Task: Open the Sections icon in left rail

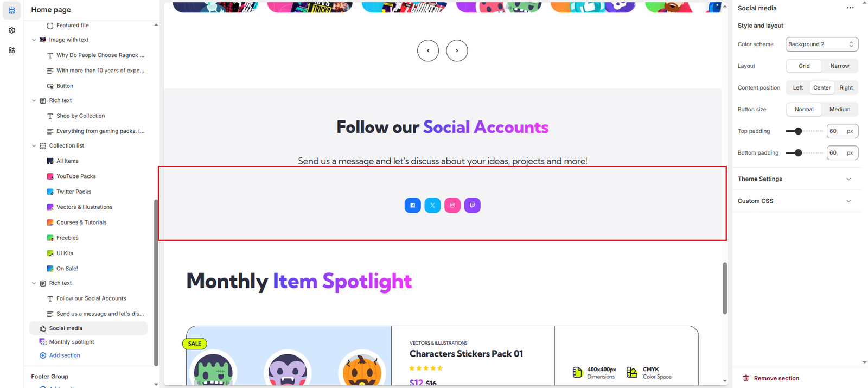Action: click(11, 10)
